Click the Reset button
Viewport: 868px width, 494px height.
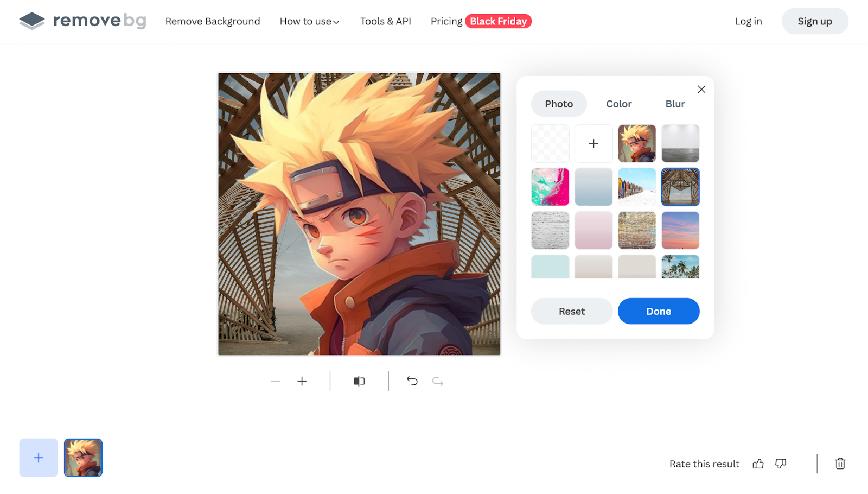[x=572, y=311]
